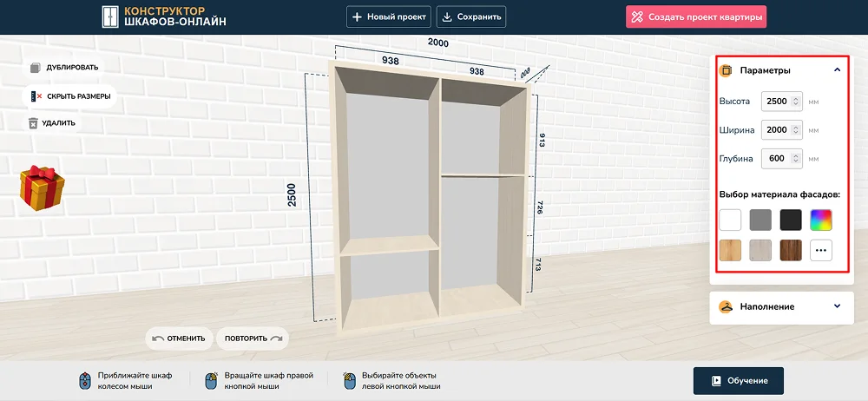The width and height of the screenshot is (868, 401).
Task: Redo the action with Повторить
Action: [x=253, y=339]
